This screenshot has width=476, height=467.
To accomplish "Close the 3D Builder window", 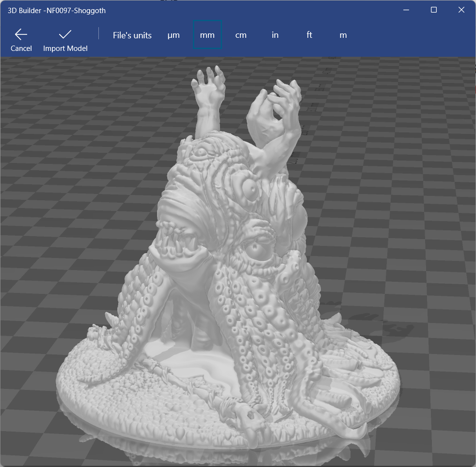I will click(x=461, y=10).
